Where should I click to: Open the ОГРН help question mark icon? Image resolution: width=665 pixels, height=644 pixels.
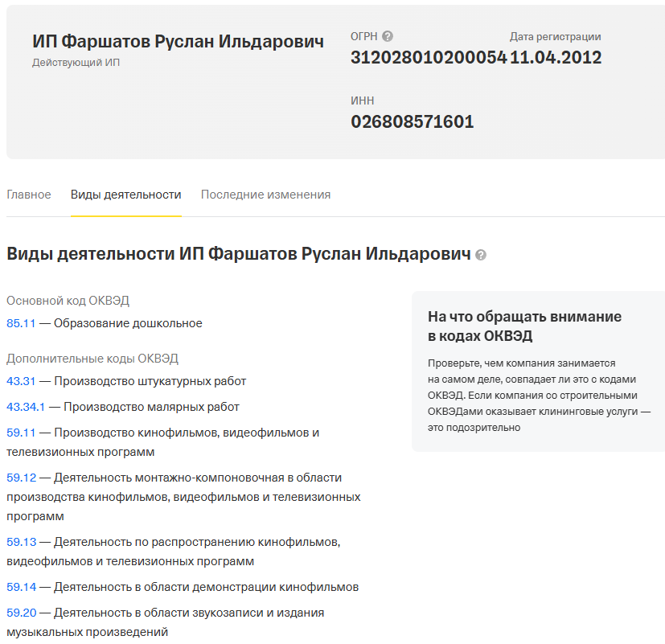point(388,35)
